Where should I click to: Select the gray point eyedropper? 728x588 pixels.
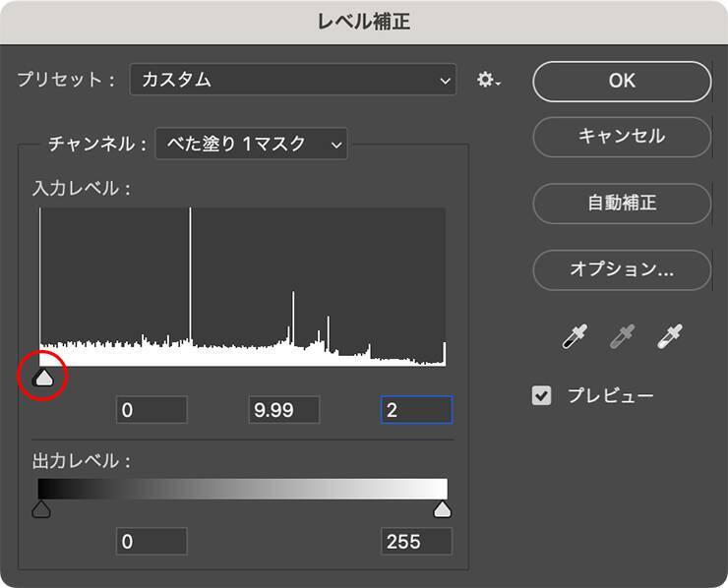click(622, 337)
